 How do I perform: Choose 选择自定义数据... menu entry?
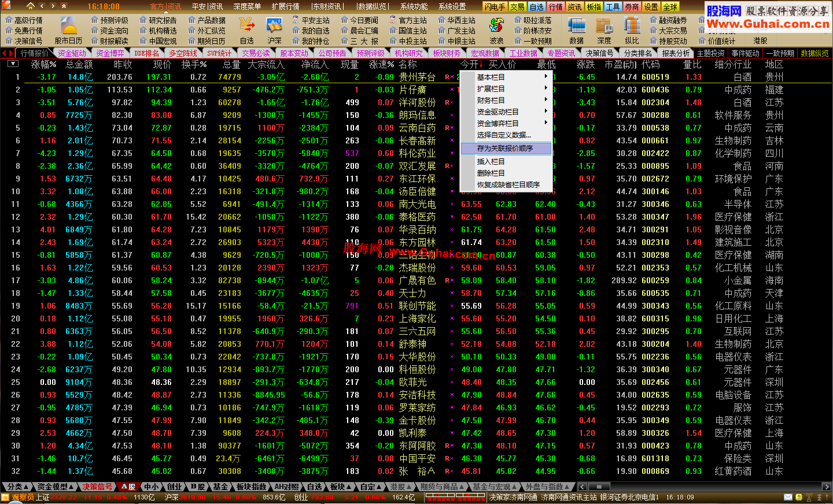[506, 135]
